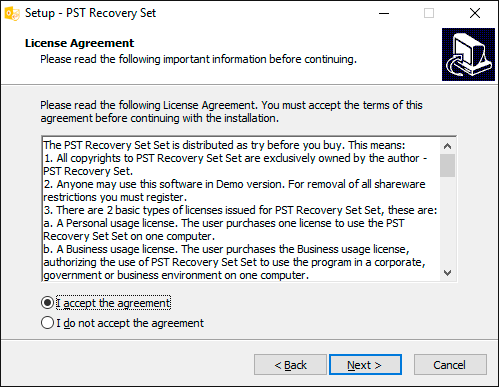Image resolution: width=499 pixels, height=387 pixels.
Task: Click the license scrollbar up arrow
Action: (x=448, y=146)
